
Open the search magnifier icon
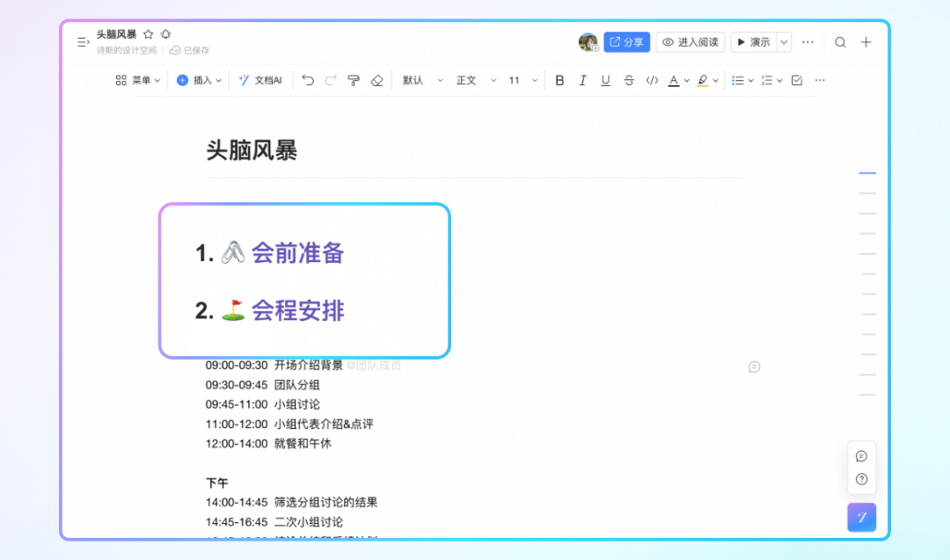(x=840, y=42)
